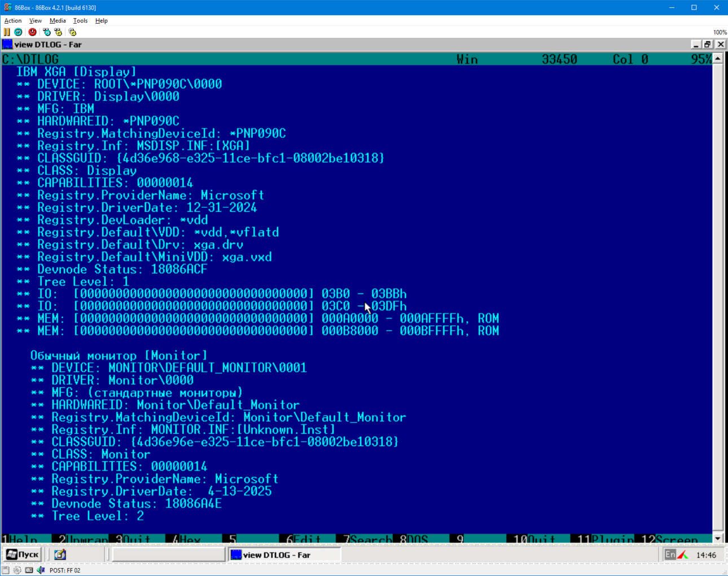Screen dimensions: 728x576
Task: Click the MEM line '000A0000 - 000AFFFFh, ROM'
Action: point(257,318)
